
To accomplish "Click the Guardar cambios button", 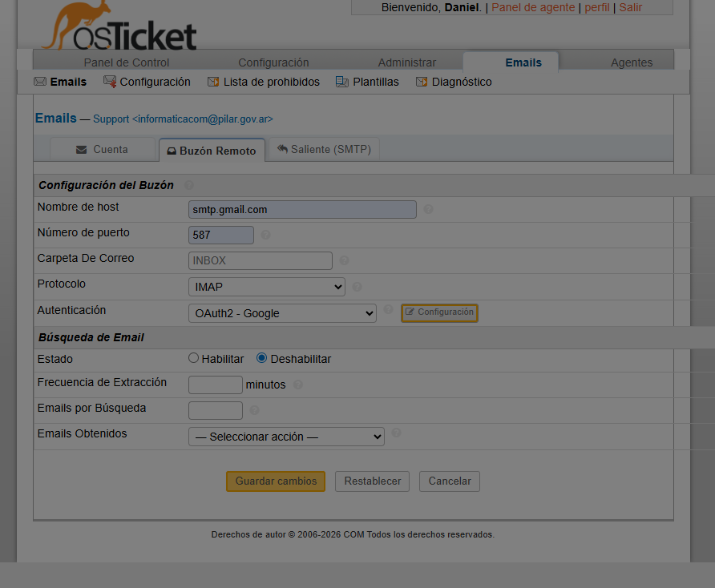I will [276, 481].
